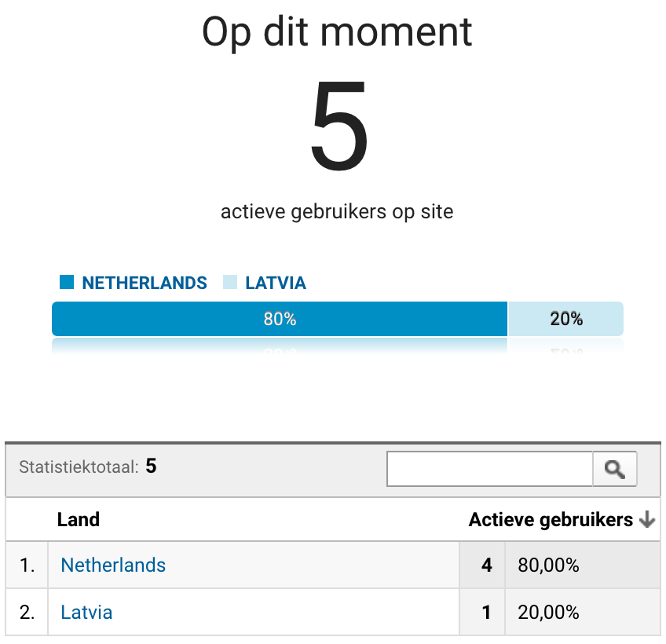Click the user count 1 for Latvia
The height and width of the screenshot is (644, 666).
tap(487, 613)
